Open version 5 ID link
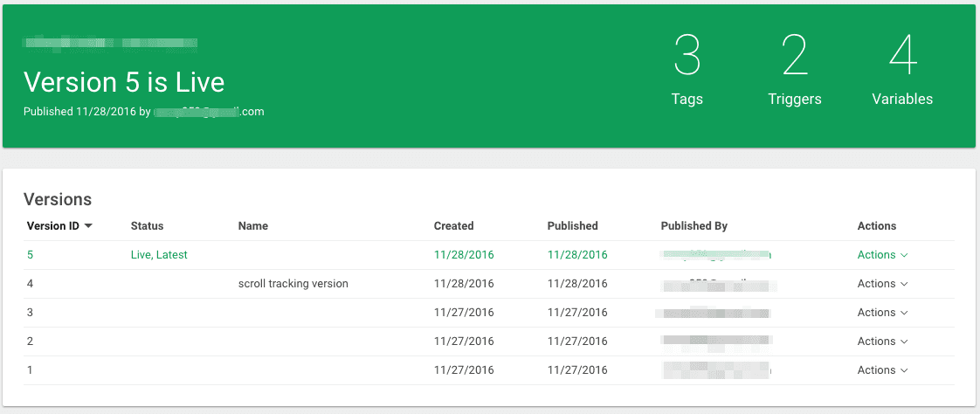The image size is (980, 414). coord(30,254)
